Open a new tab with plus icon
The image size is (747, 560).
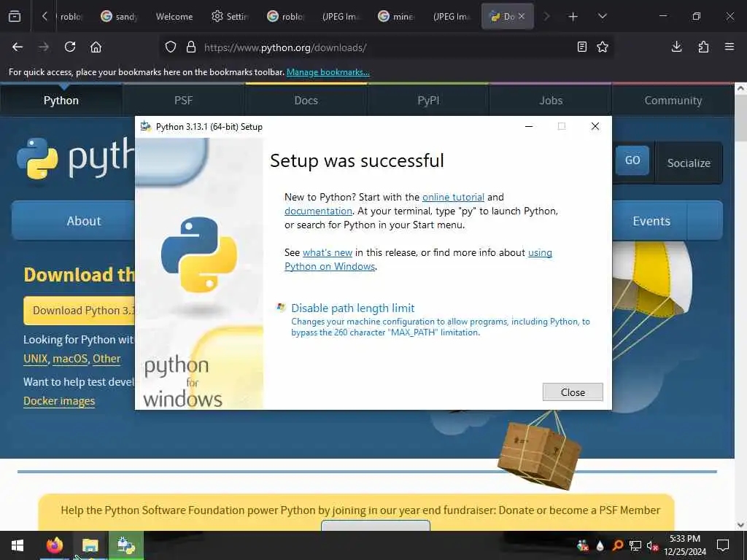click(x=573, y=17)
